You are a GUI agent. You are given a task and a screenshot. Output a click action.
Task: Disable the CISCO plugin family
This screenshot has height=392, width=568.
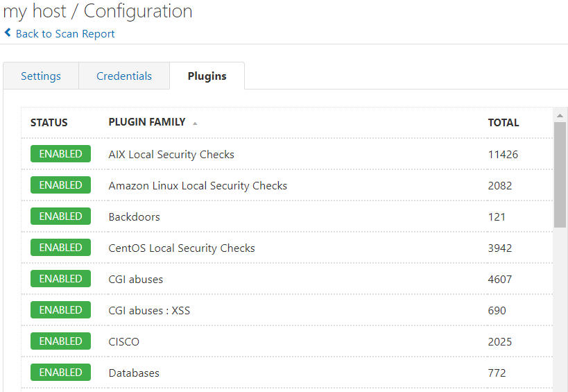tap(60, 341)
